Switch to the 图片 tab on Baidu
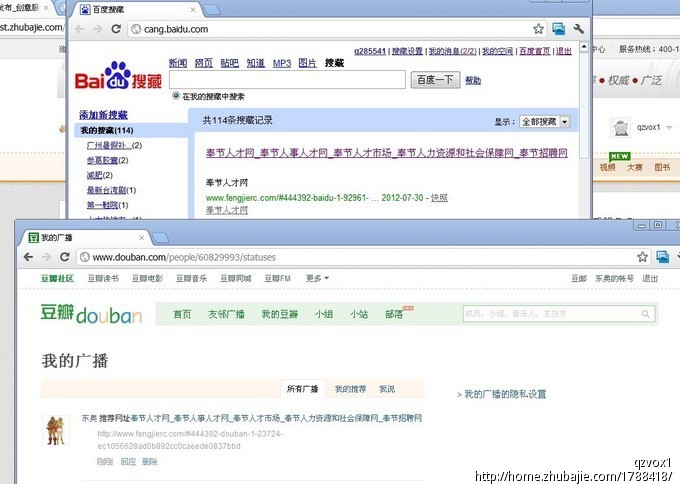This screenshot has width=680, height=484. pyautogui.click(x=307, y=63)
